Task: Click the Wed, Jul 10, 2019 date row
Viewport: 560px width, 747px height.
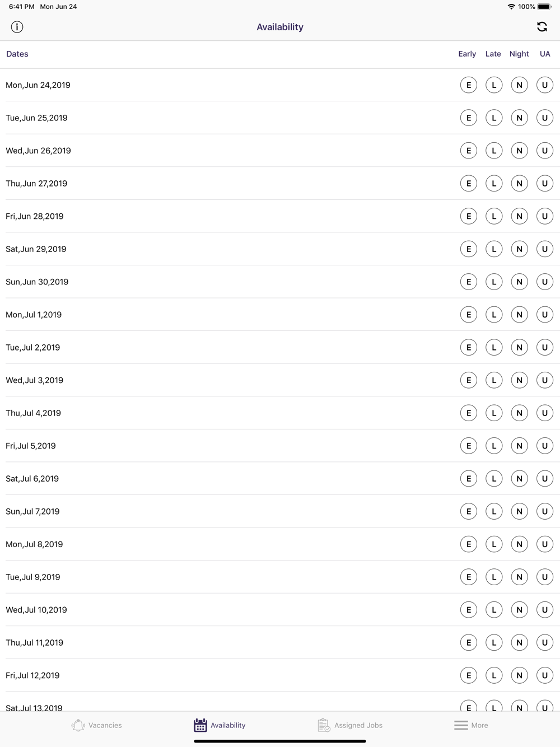Action: click(x=280, y=610)
